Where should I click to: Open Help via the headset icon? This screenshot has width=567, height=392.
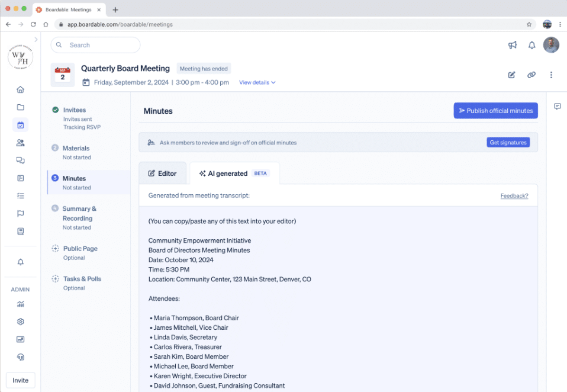20,357
